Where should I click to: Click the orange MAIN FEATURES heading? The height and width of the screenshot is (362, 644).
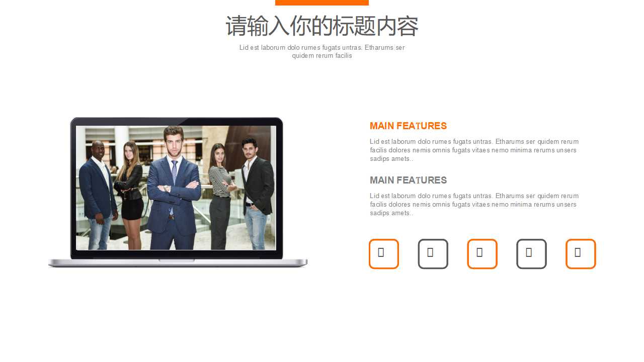point(408,126)
